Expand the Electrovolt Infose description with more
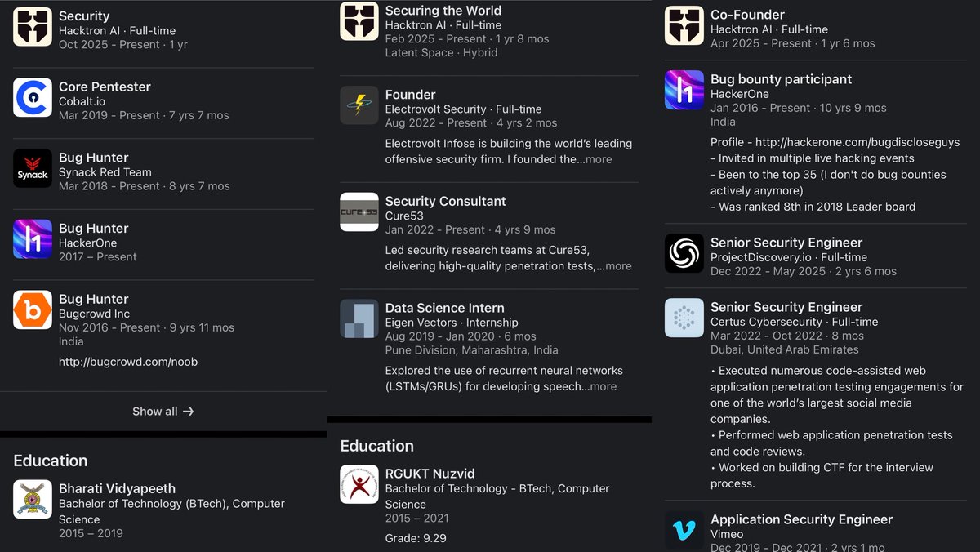The width and height of the screenshot is (980, 552). (x=599, y=159)
